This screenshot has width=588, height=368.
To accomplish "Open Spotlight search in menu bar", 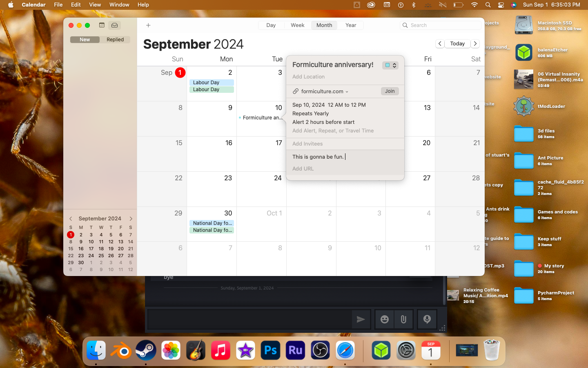I will [x=488, y=5].
